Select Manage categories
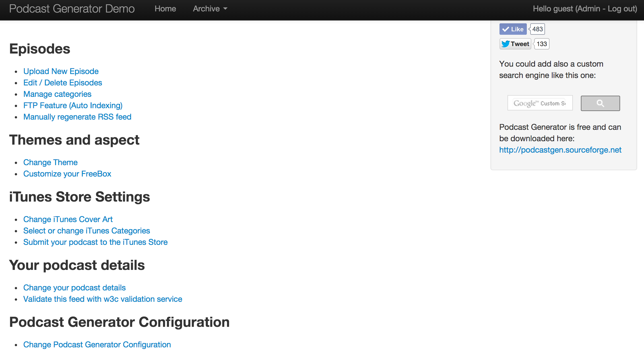Screen dimensions: 644x361 click(x=57, y=94)
